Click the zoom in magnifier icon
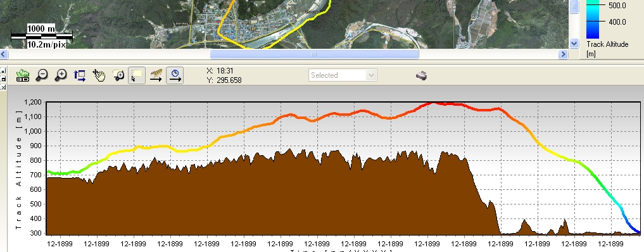The width and height of the screenshot is (644, 252). pos(61,75)
